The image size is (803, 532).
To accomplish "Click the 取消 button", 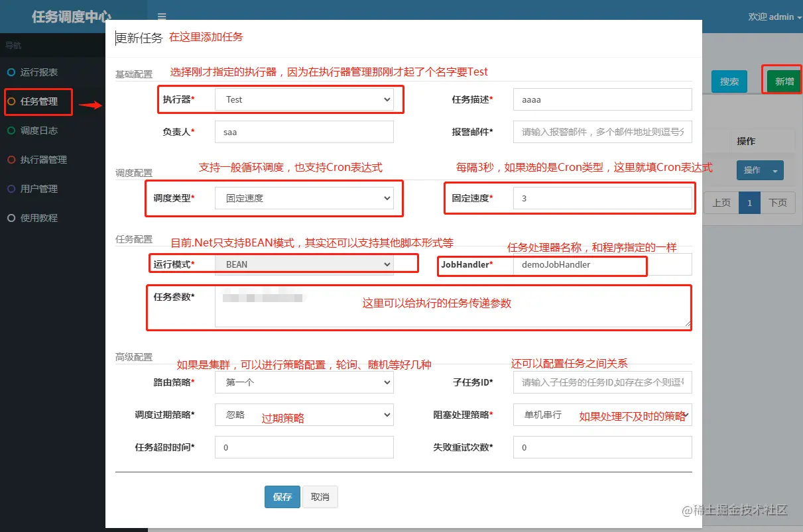I will [x=320, y=497].
